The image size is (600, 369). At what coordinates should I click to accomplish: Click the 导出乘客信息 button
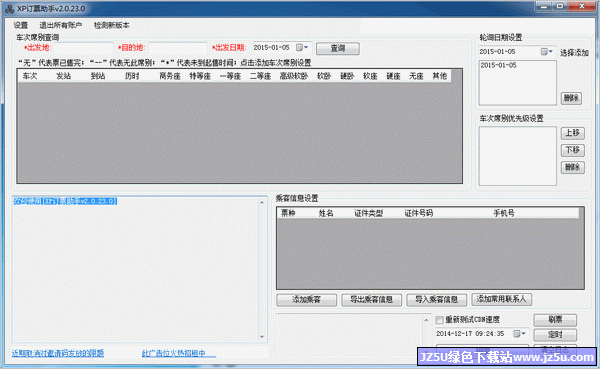(372, 299)
